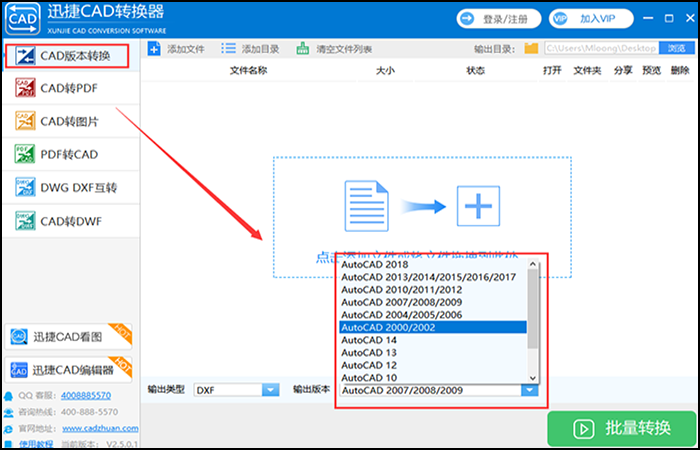Click the document icon in drop area
Image resolution: width=700 pixels, height=450 pixels.
tap(367, 206)
